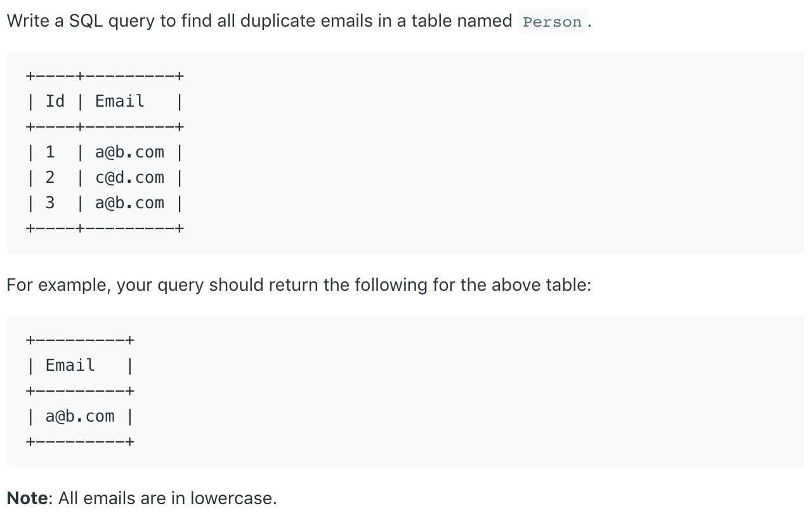The width and height of the screenshot is (812, 527).
Task: Click the top border line of input table
Action: pos(105,76)
